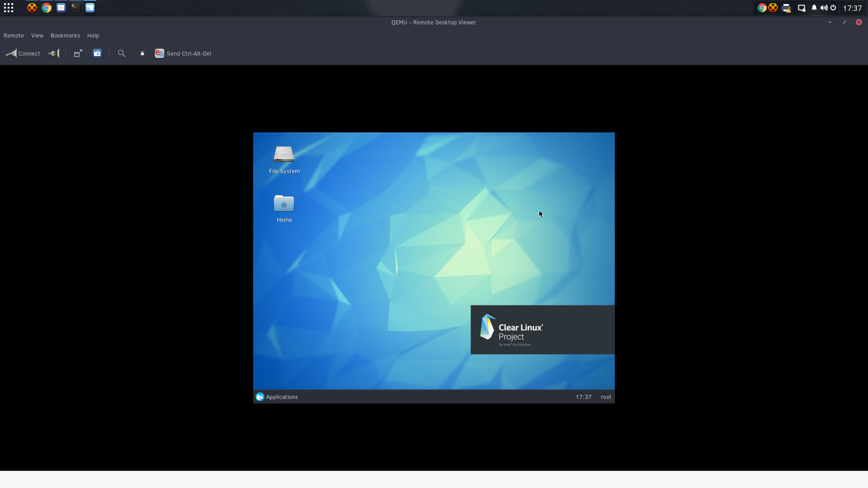868x488 pixels.
Task: Click the power icon in system tray
Action: point(833,8)
